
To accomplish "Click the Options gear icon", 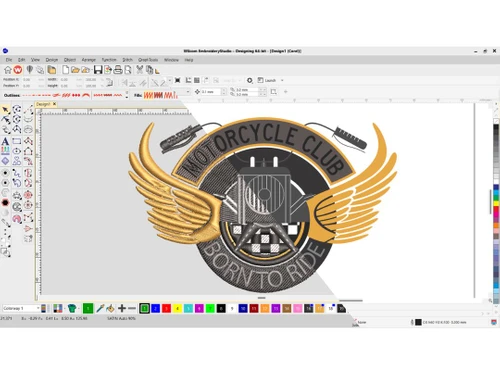I will [x=250, y=80].
